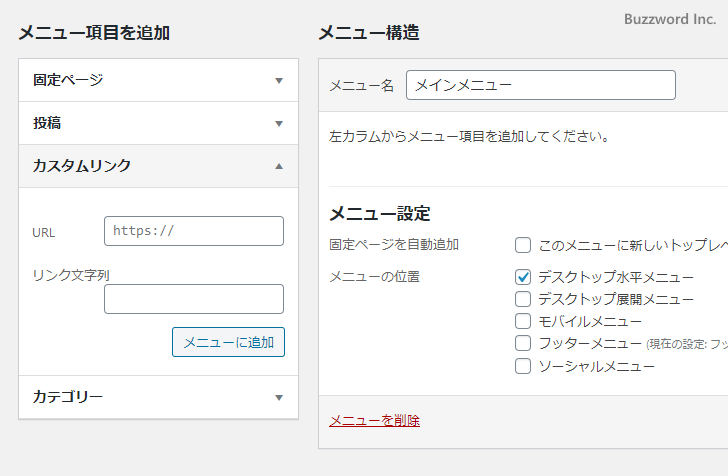
Task: Click the empty リンク文字列 text box
Action: coord(193,299)
